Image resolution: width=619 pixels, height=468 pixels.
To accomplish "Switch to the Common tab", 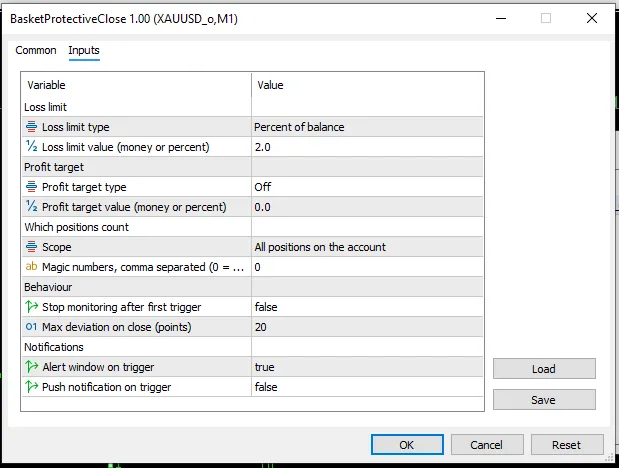I will click(x=36, y=51).
